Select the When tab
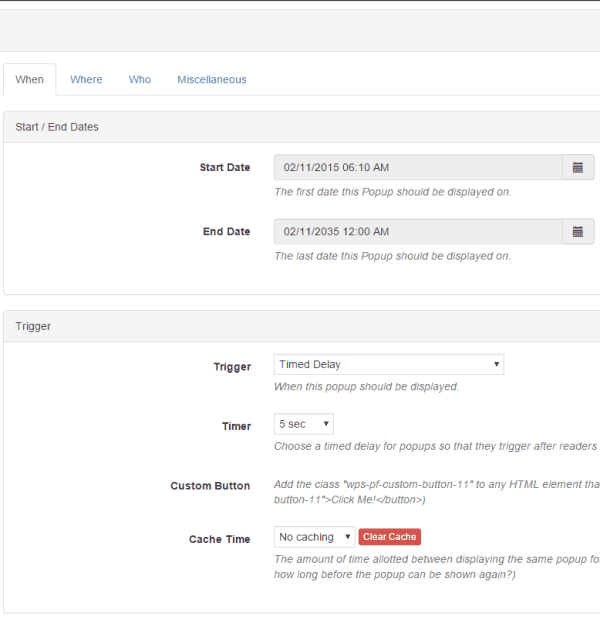The height and width of the screenshot is (627, 600). coord(30,80)
